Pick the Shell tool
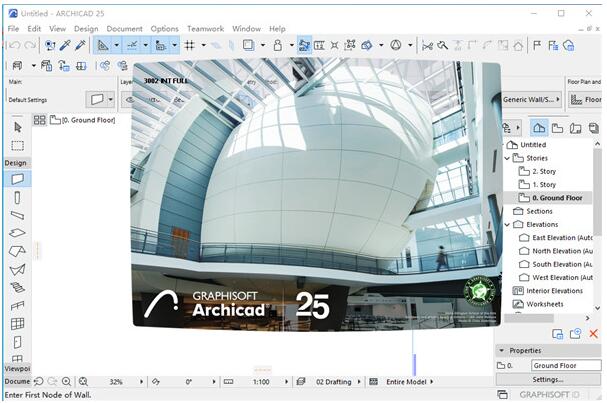Viewport: 607px width, 403px height. (17, 269)
